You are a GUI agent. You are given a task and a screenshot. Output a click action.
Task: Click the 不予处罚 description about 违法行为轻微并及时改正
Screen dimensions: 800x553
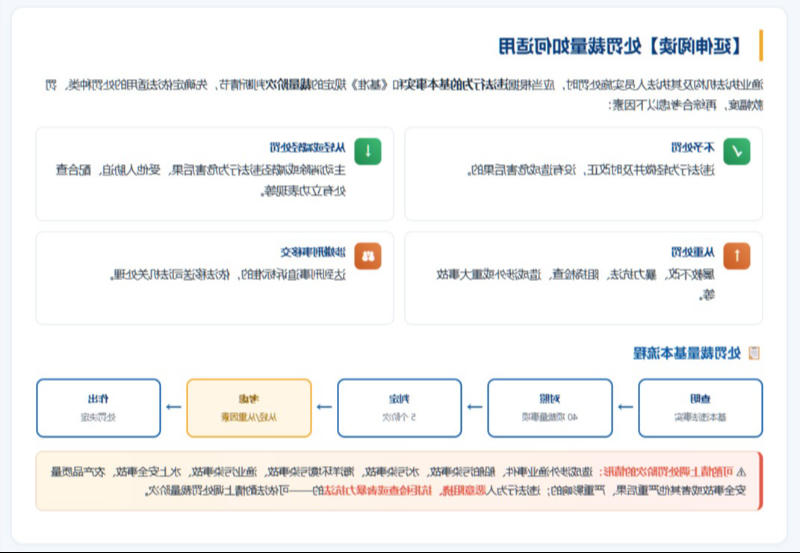(591, 170)
